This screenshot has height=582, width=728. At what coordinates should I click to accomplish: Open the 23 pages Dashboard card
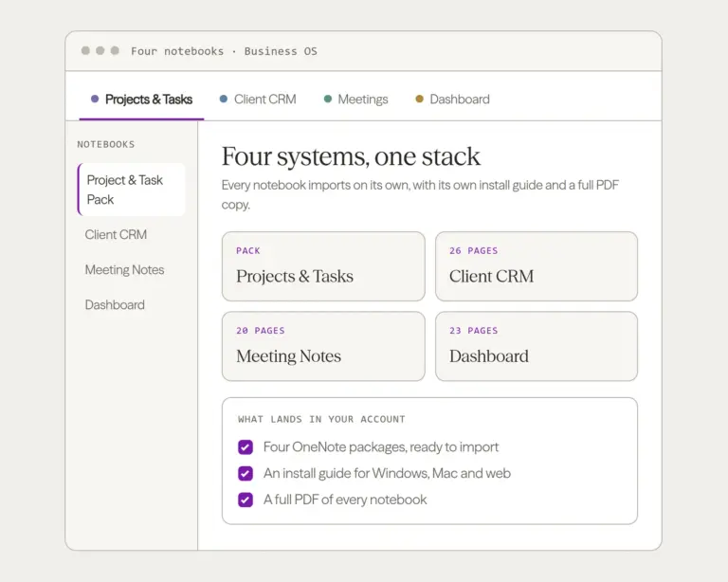[x=537, y=346]
